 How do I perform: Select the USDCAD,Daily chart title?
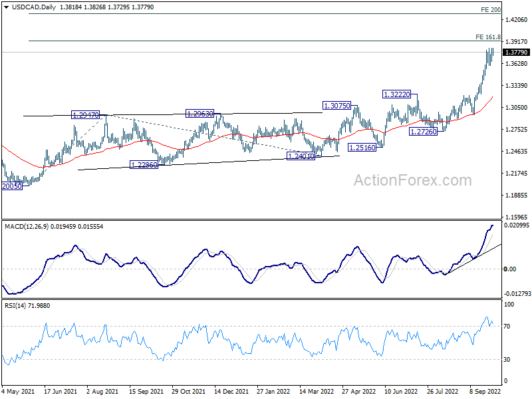34,7
